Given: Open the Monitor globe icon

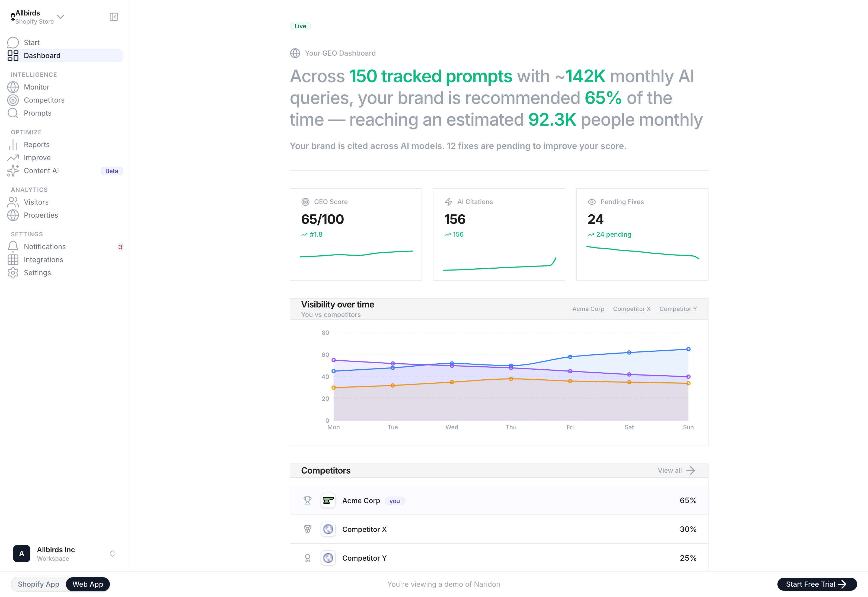Looking at the screenshot, I should tap(13, 87).
